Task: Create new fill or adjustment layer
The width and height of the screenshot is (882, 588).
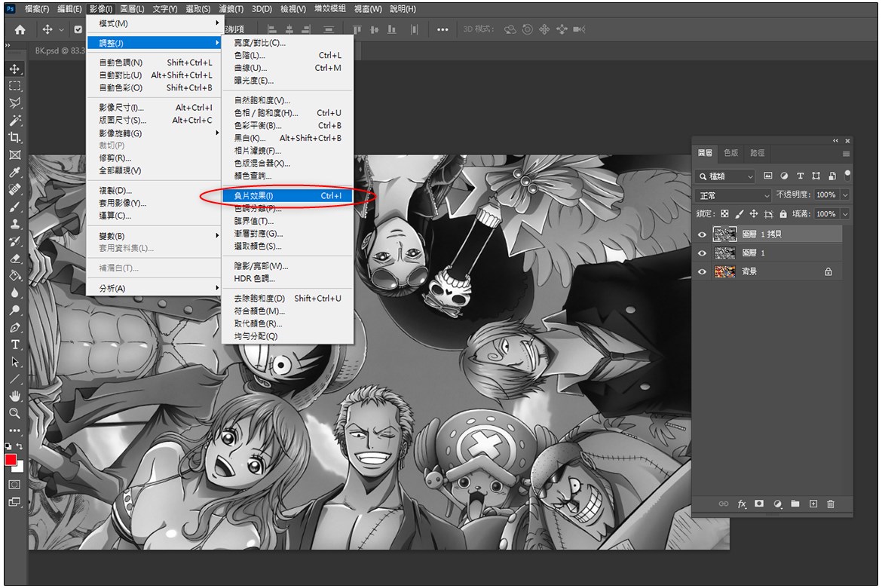Action: coord(777,504)
